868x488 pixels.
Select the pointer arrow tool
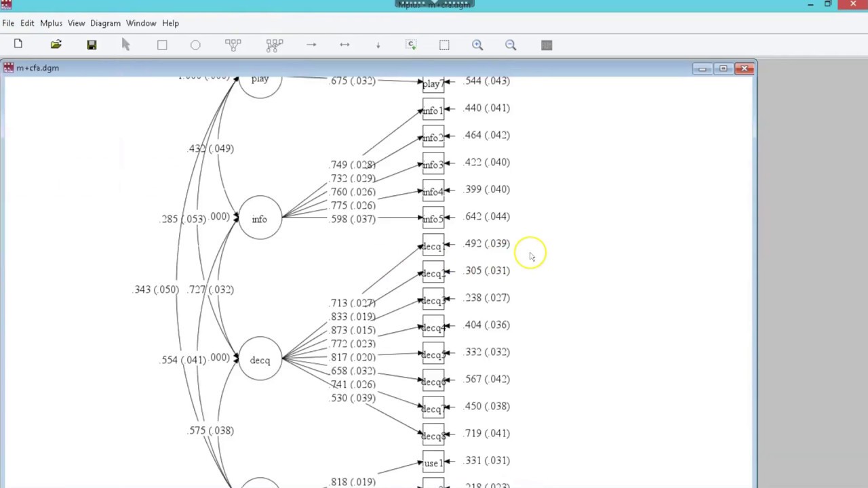pos(125,45)
